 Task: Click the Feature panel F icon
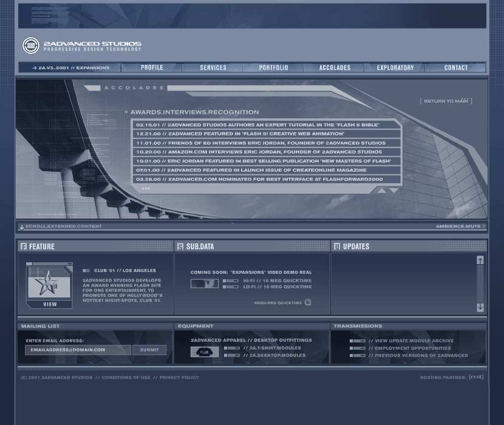point(24,246)
